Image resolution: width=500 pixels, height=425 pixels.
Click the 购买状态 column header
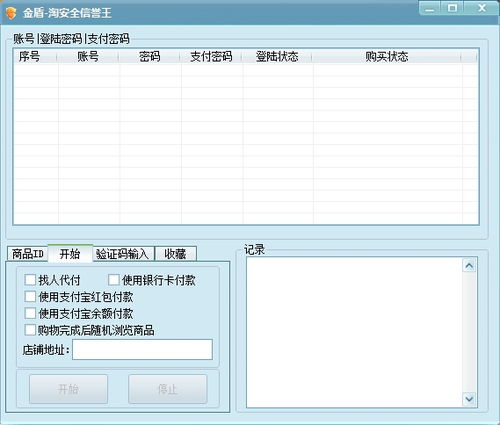pos(387,56)
